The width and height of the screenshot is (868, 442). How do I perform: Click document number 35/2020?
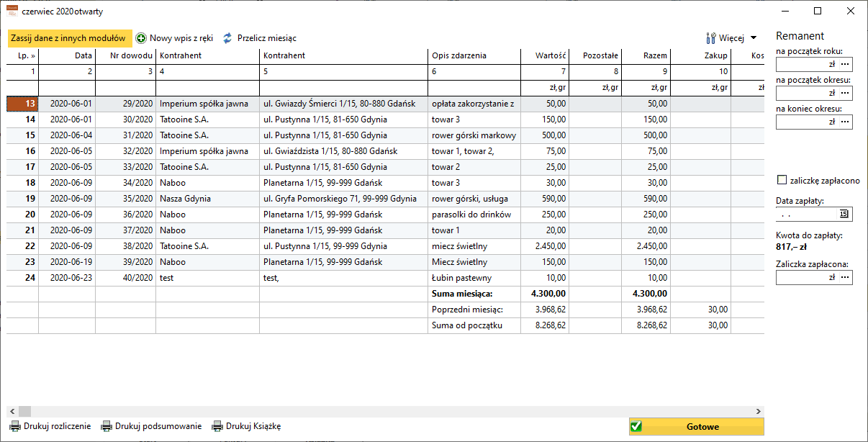coord(126,199)
